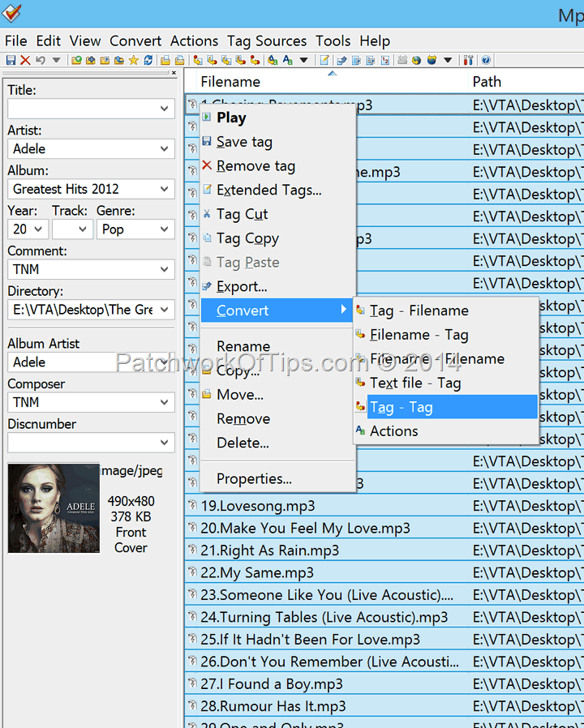Close the tag panel with the small x
Image resolution: width=584 pixels, height=728 pixels.
174,73
